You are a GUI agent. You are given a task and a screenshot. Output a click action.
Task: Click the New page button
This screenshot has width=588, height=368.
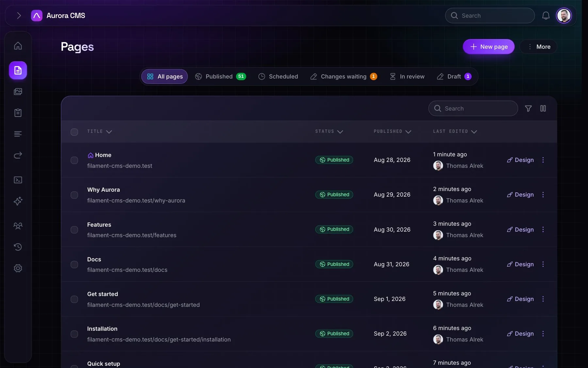[489, 47]
